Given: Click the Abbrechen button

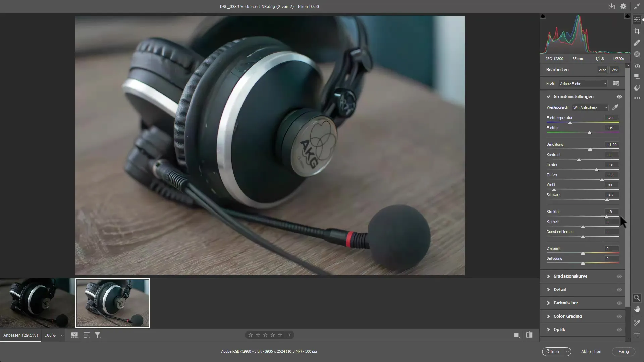Looking at the screenshot, I should pos(591,352).
